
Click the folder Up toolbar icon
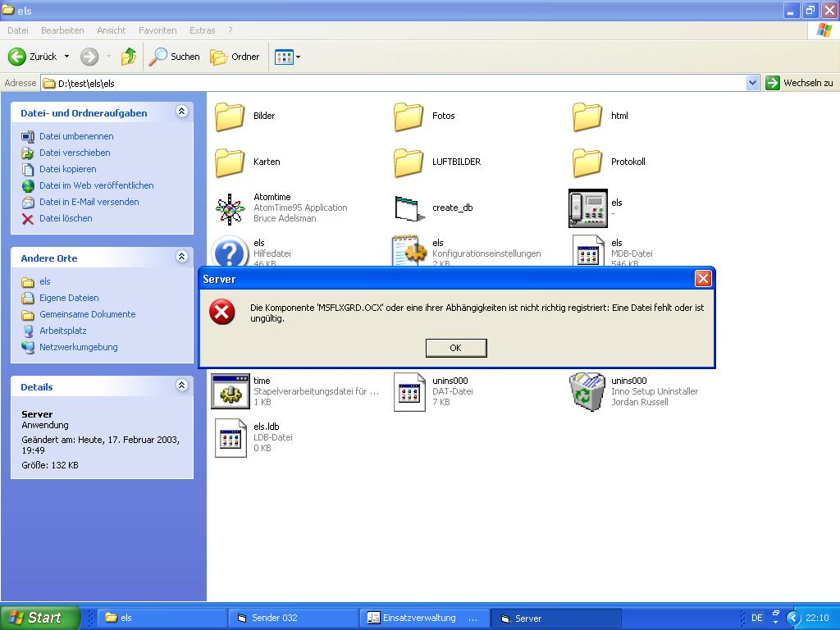[129, 57]
